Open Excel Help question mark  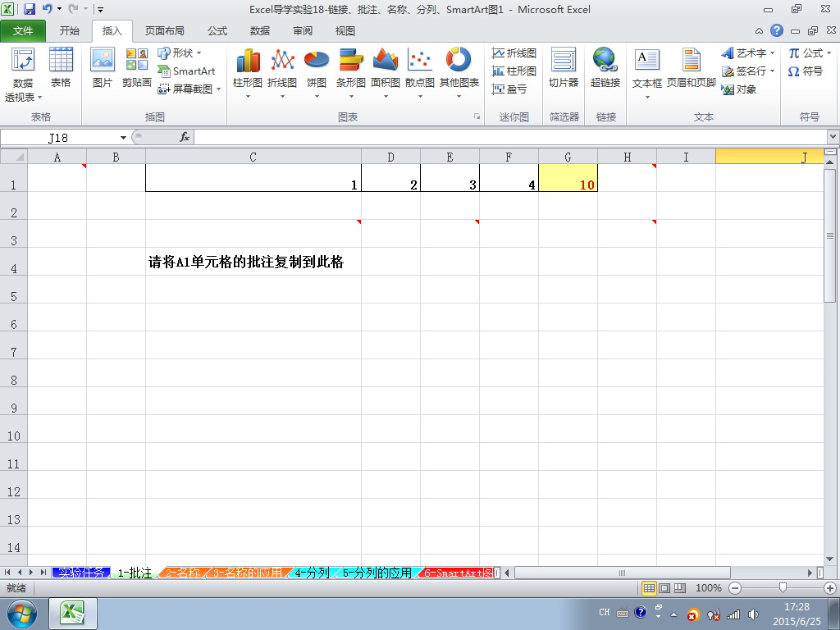(x=777, y=30)
